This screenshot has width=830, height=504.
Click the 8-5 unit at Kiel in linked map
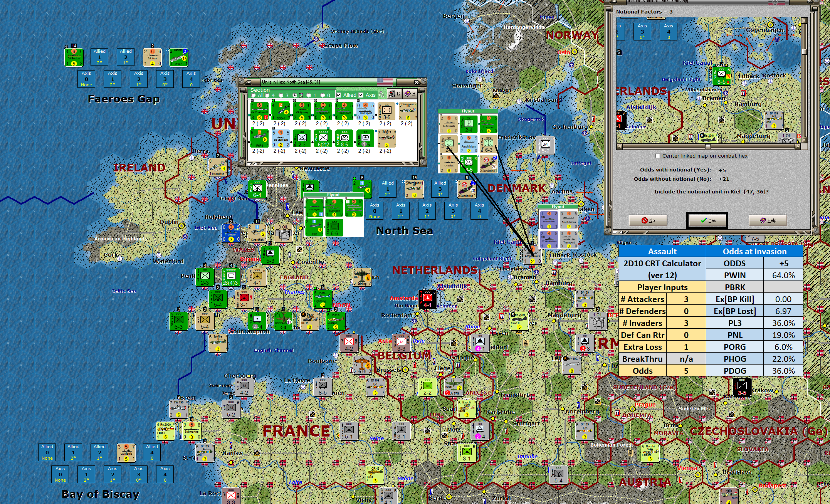pyautogui.click(x=722, y=76)
